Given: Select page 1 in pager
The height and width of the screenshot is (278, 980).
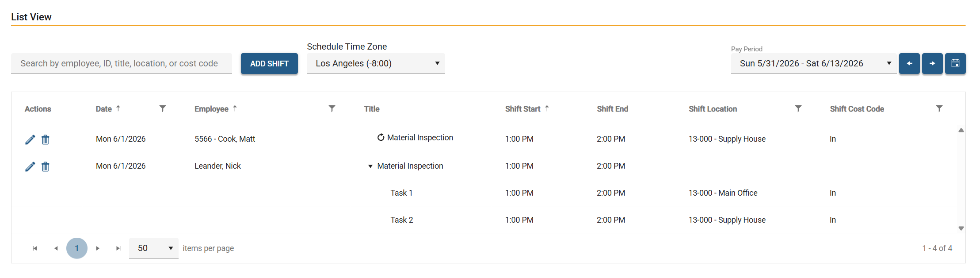Looking at the screenshot, I should click(x=77, y=248).
